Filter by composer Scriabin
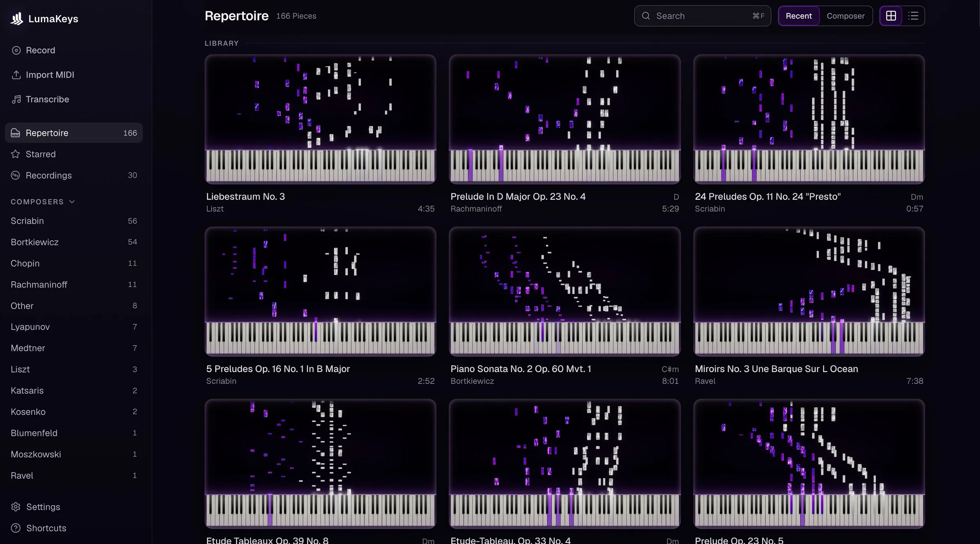 pyautogui.click(x=74, y=221)
